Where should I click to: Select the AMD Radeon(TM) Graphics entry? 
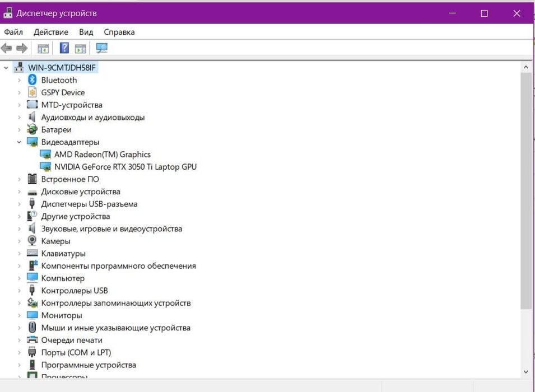103,155
